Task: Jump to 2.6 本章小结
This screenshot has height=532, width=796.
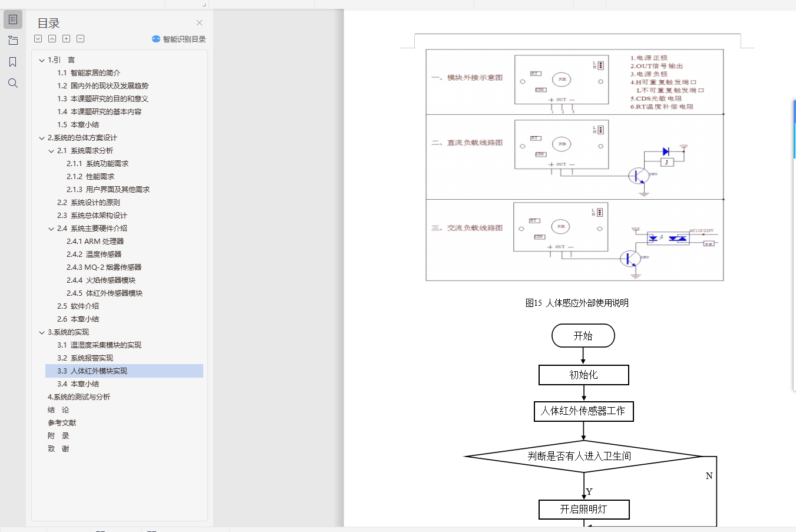Action: click(x=78, y=319)
